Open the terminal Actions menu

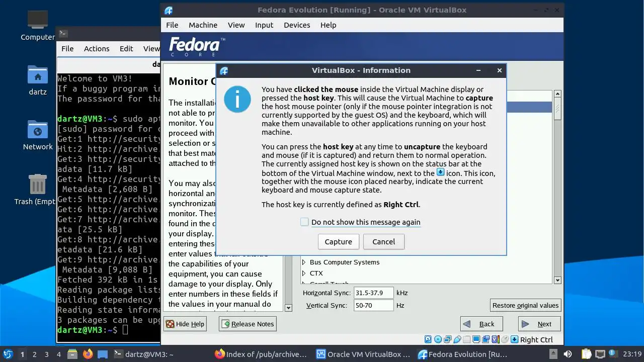(97, 48)
